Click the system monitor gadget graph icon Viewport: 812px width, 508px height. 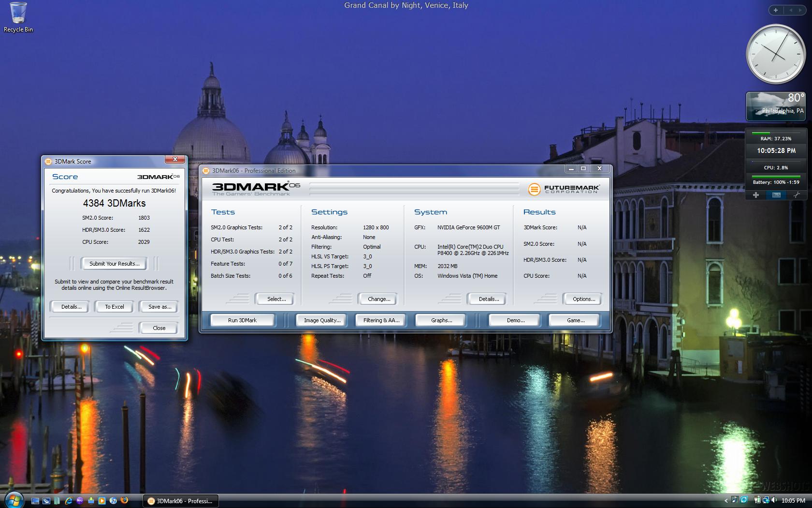click(x=776, y=195)
